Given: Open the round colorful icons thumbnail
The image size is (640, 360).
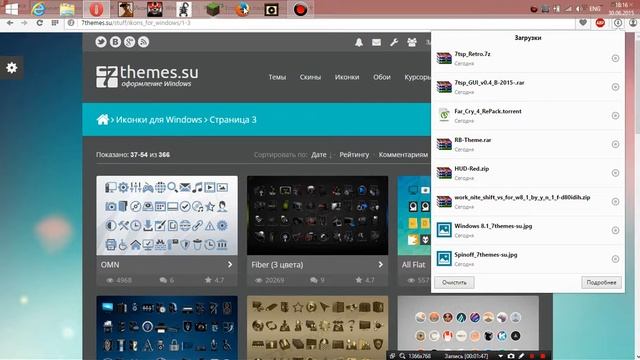Looking at the screenshot, I should tap(468, 324).
